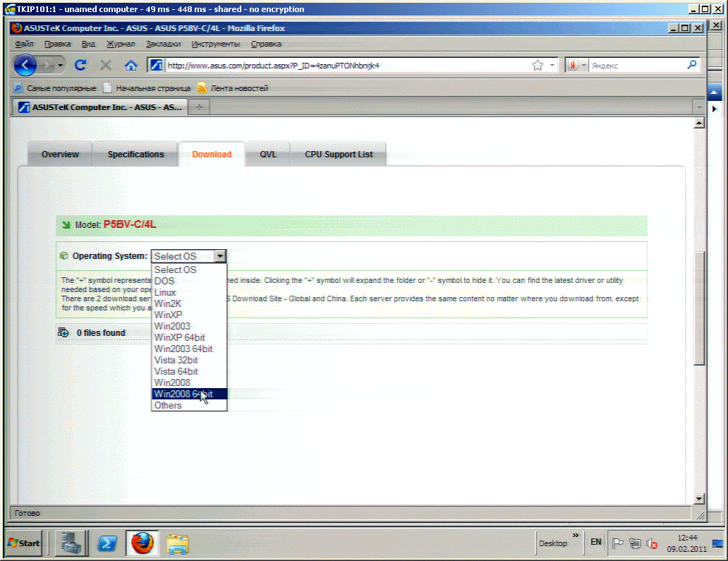Choose WinXP from the OS list

(x=189, y=315)
